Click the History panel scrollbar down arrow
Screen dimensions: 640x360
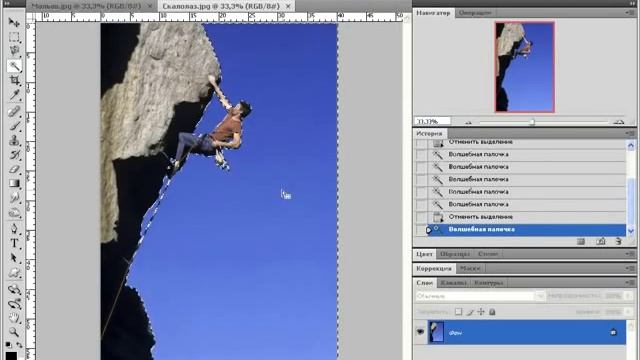631,231
